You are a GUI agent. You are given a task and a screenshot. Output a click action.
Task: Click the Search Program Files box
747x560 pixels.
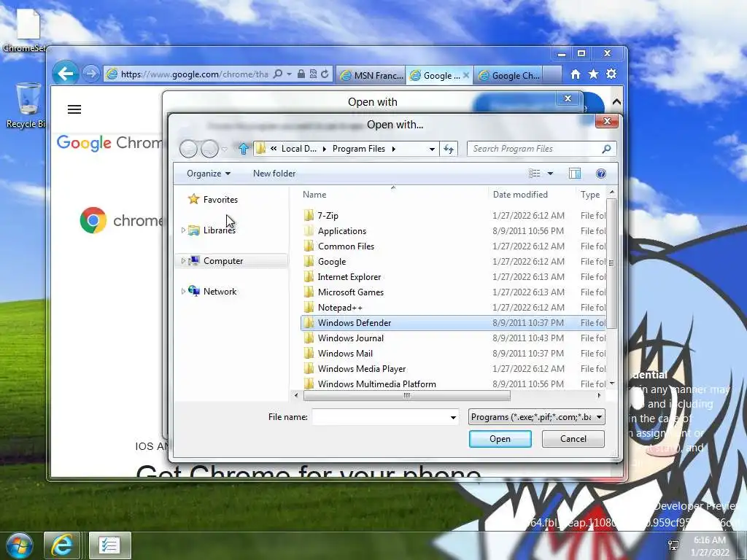[542, 149]
